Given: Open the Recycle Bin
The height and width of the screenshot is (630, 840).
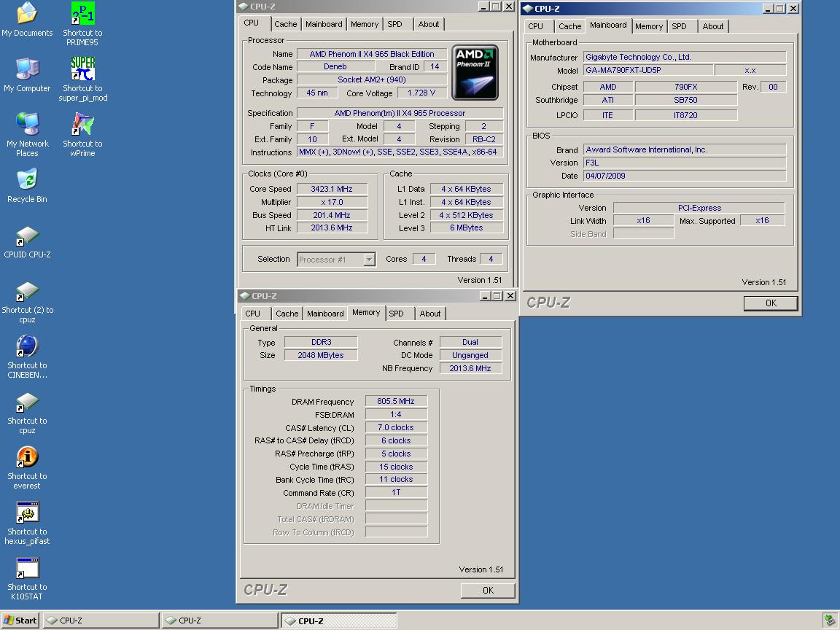Looking at the screenshot, I should click(27, 180).
